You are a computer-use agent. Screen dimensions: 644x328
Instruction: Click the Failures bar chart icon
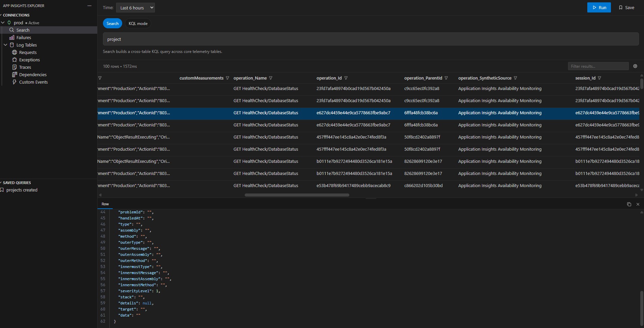click(12, 37)
